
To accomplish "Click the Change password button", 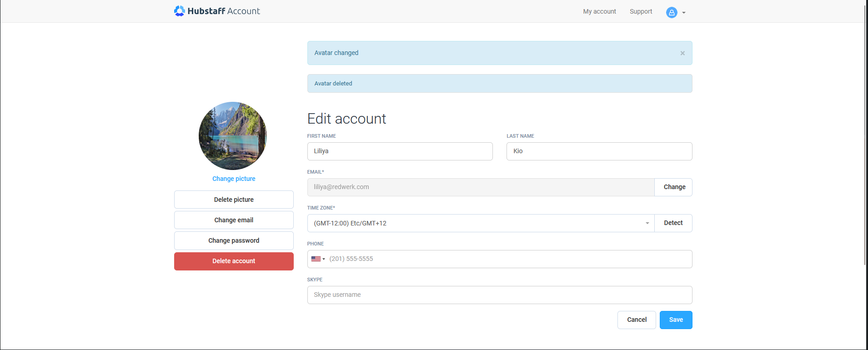I will click(234, 240).
